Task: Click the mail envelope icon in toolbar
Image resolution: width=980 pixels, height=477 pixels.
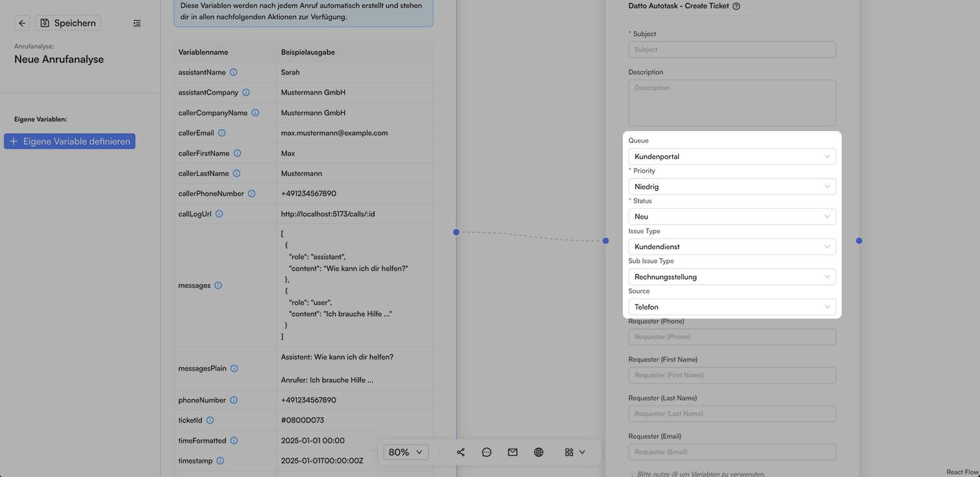Action: pyautogui.click(x=512, y=452)
